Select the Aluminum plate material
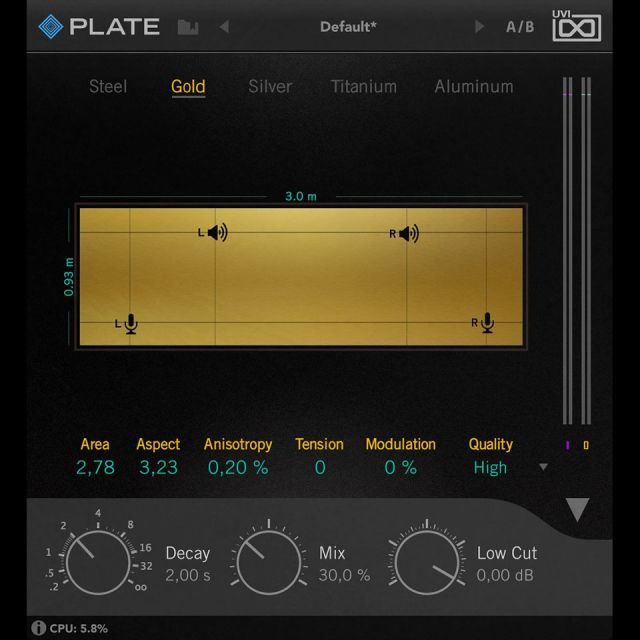640x640 pixels. (474, 87)
